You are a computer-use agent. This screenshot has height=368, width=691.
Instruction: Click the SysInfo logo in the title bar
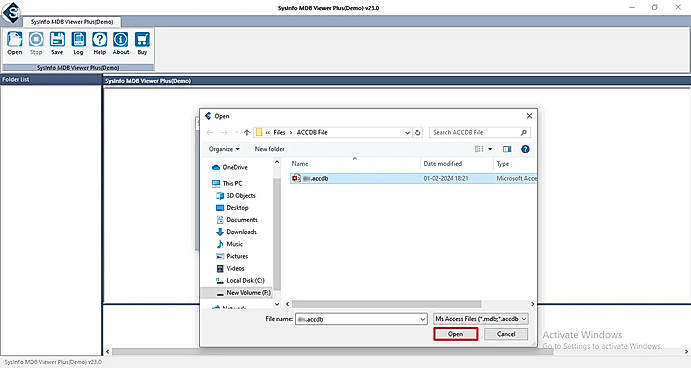(12, 12)
